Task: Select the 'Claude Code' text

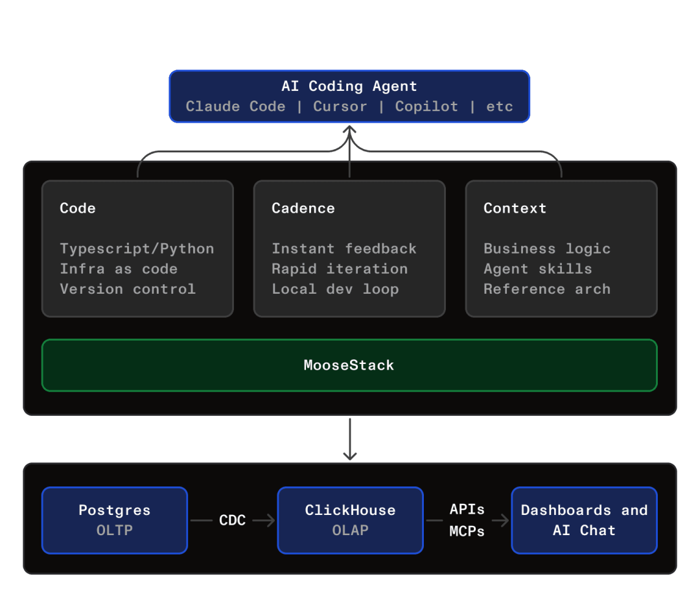Action: click(236, 106)
